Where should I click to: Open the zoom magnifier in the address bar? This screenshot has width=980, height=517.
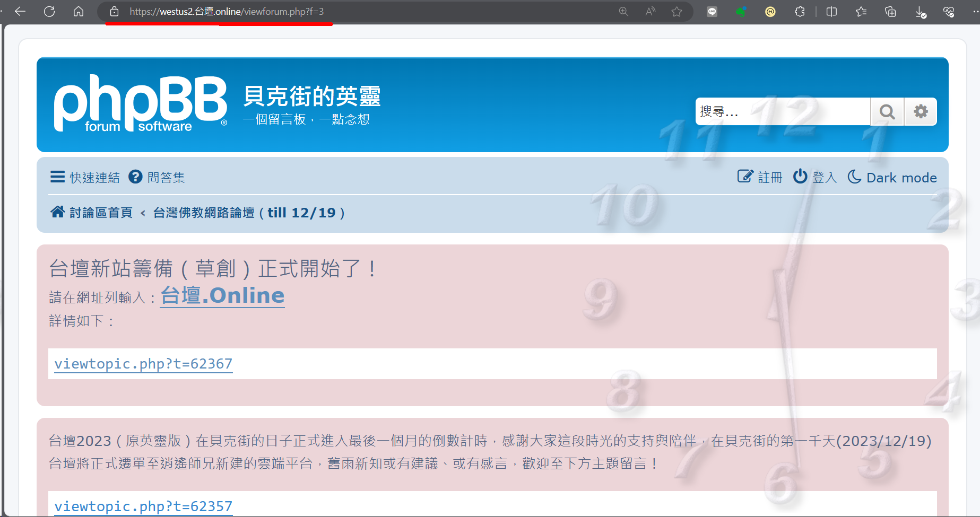[x=623, y=11]
